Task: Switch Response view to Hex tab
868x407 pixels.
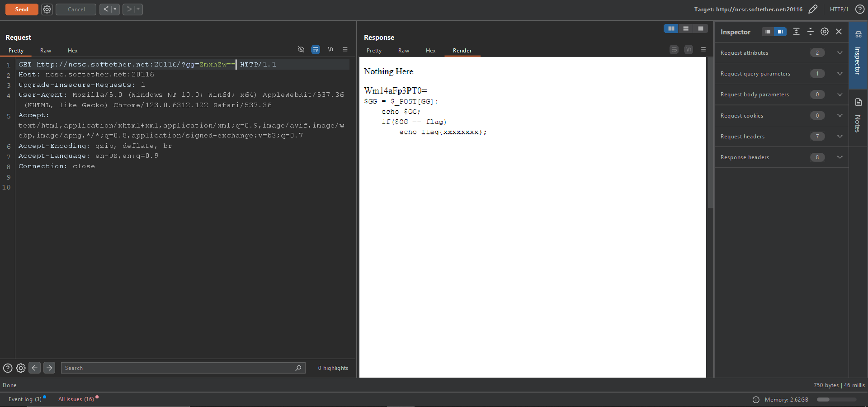Action: tap(430, 51)
